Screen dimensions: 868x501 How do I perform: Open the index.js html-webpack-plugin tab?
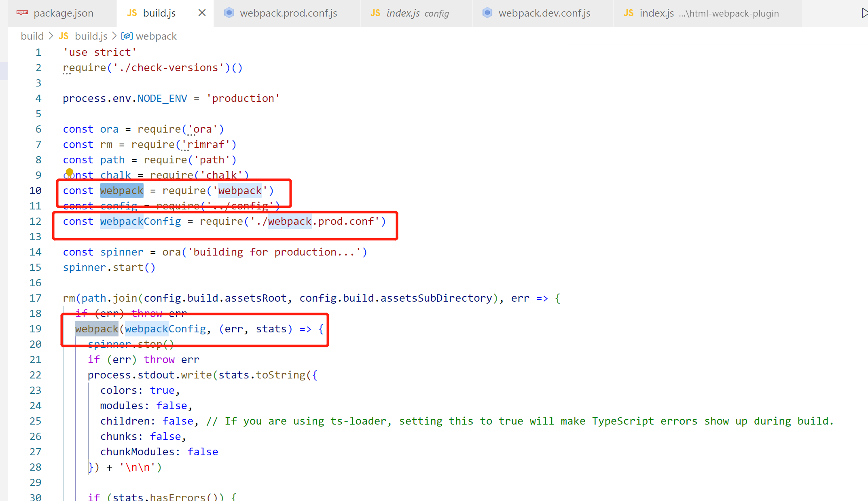click(709, 13)
